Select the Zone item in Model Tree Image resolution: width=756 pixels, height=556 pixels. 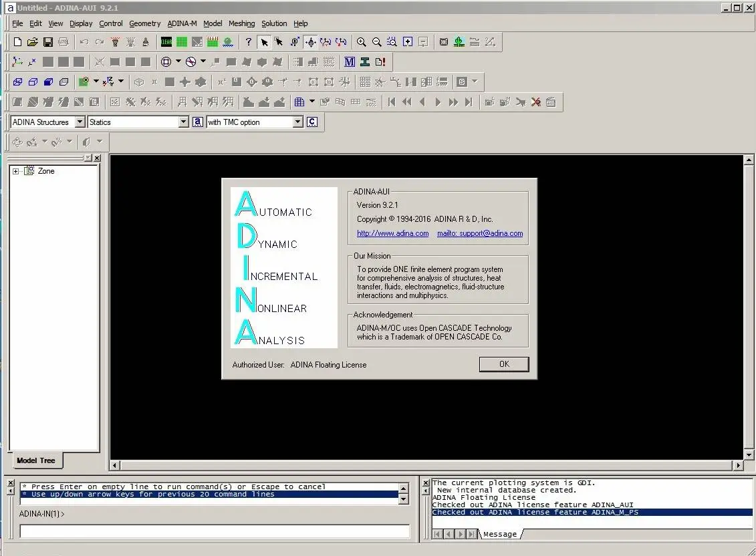46,171
